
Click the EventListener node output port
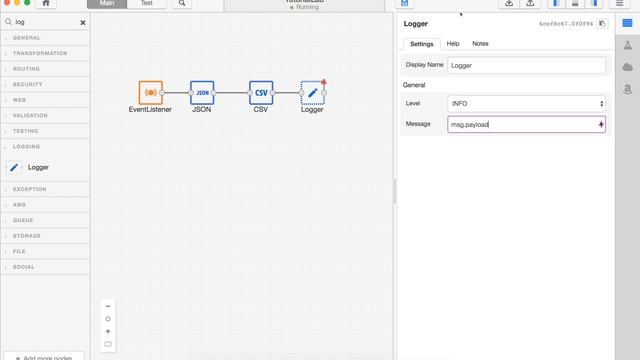pos(162,93)
